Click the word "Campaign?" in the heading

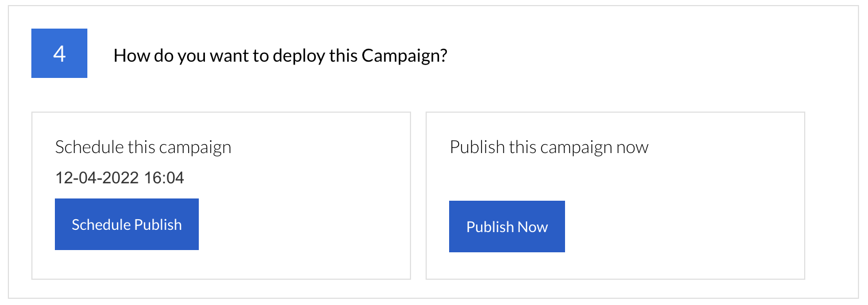click(404, 56)
